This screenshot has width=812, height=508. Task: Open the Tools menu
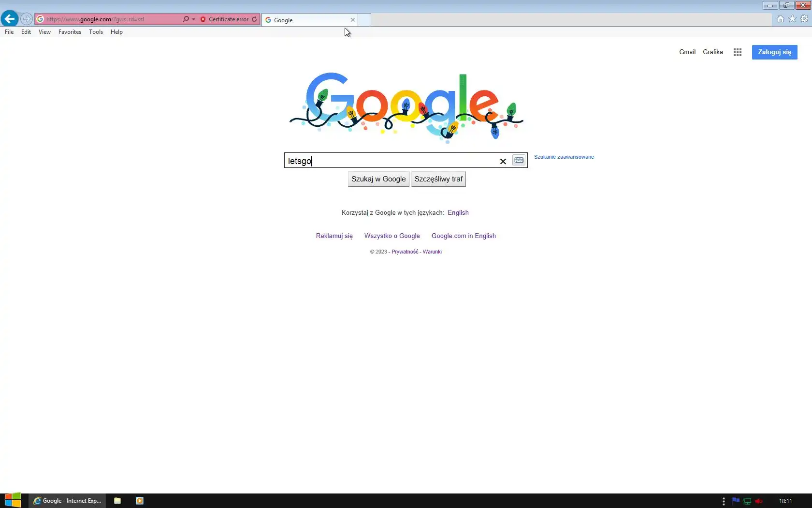point(96,32)
